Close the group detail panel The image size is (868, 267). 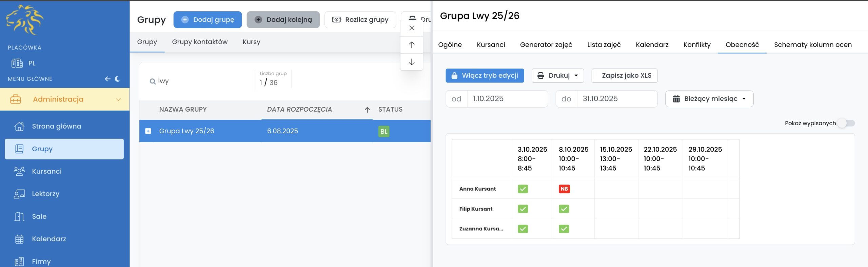tap(411, 28)
